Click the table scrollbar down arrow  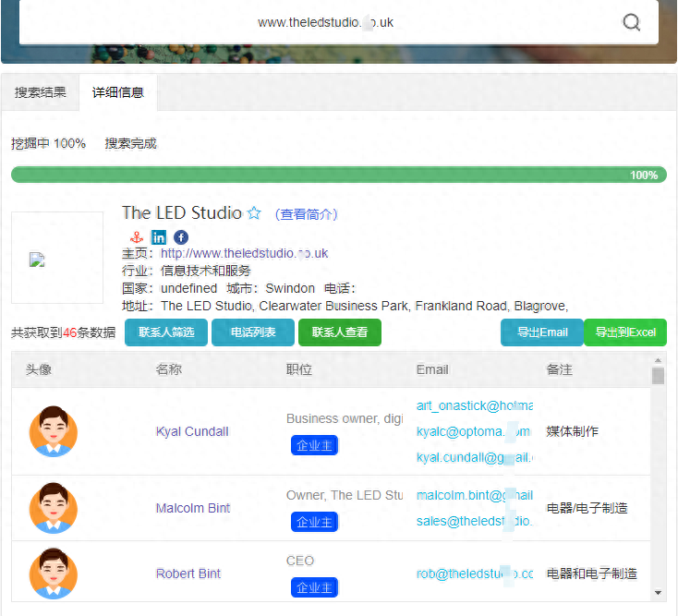coord(658,593)
